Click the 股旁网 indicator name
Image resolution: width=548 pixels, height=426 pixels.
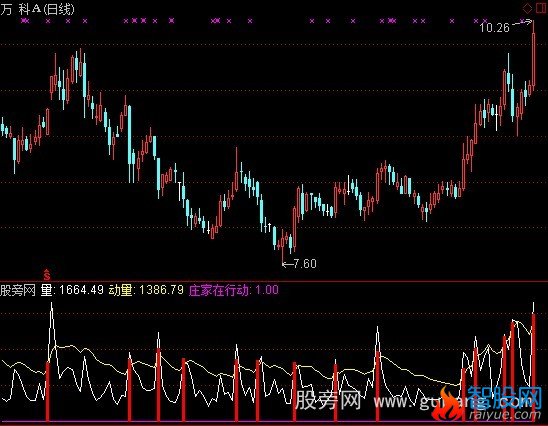pos(18,290)
